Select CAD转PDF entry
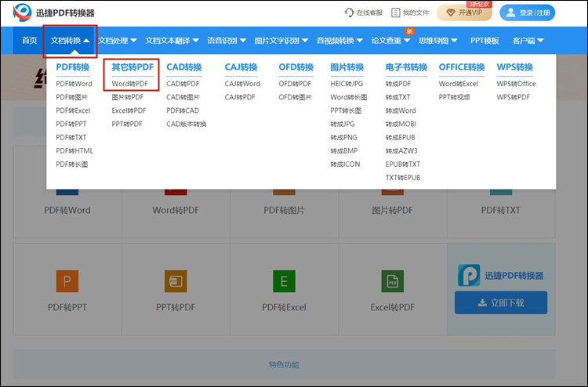This screenshot has height=387, width=588. (183, 84)
